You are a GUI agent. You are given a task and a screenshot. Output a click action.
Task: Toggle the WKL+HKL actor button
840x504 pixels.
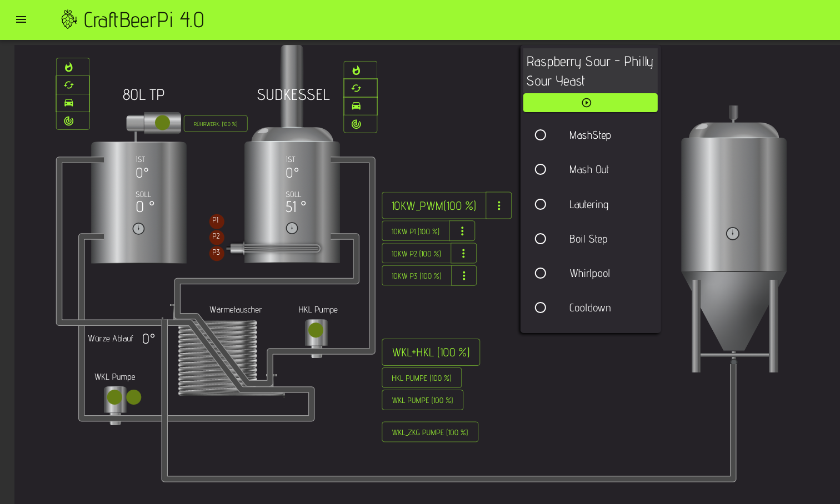(x=431, y=352)
